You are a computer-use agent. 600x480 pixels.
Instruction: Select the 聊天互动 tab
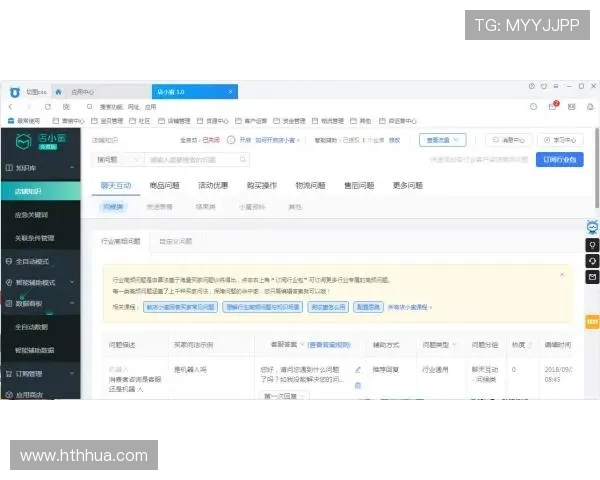point(116,186)
